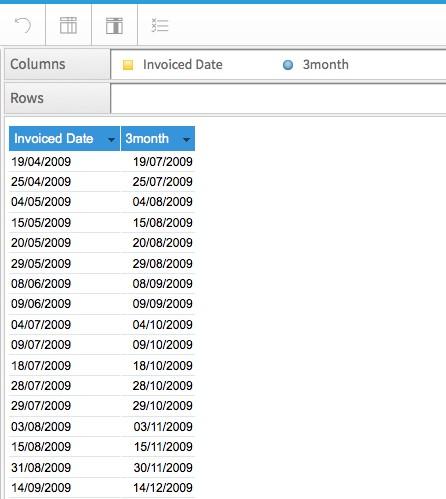Click the undo arrow icon

(x=23, y=25)
